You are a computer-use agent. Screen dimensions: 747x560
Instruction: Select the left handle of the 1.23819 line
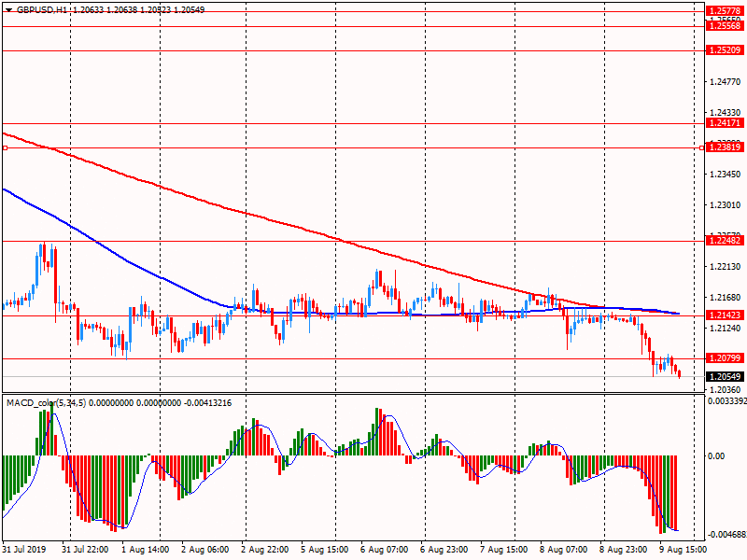6,148
